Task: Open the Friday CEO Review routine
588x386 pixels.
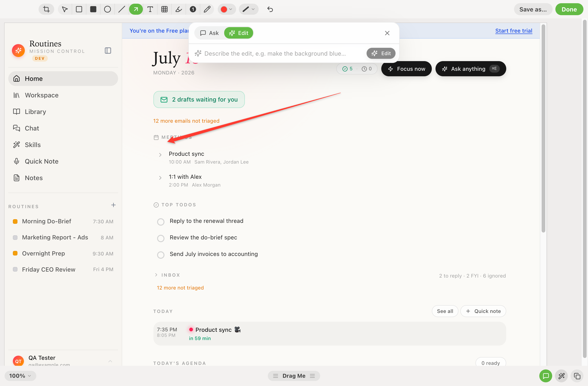Action: 63,270
